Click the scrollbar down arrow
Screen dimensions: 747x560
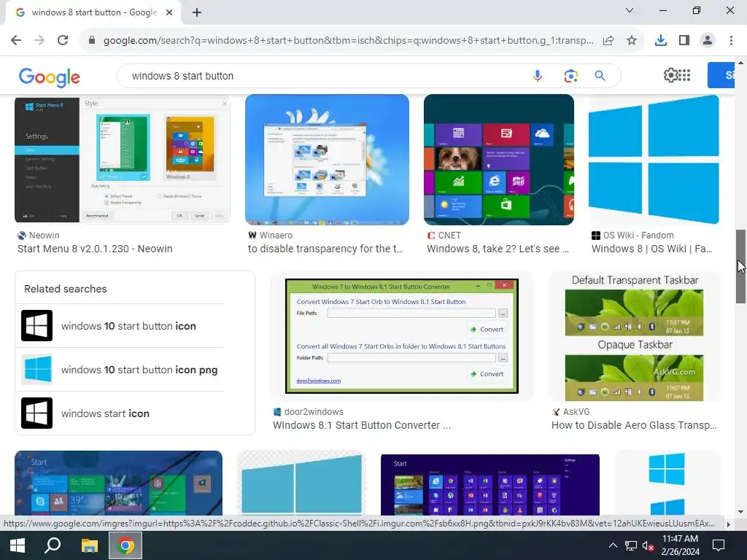pyautogui.click(x=740, y=513)
